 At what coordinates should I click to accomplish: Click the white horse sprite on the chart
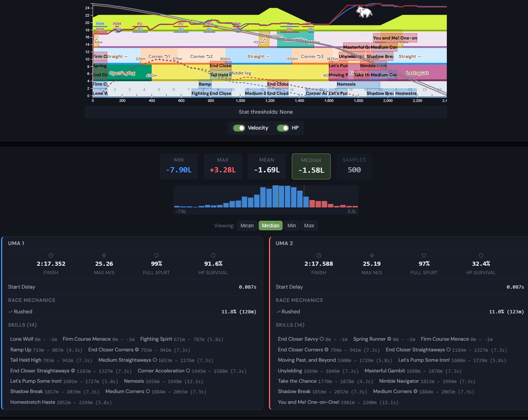click(x=364, y=11)
